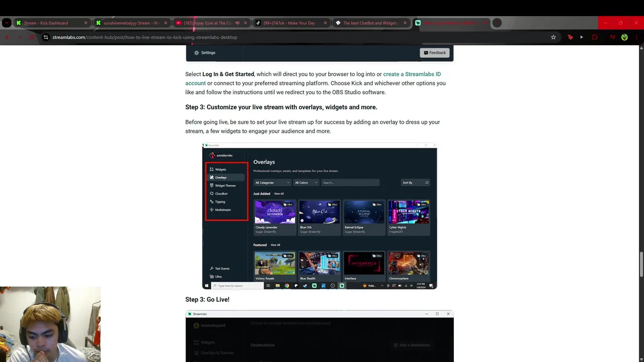Image resolution: width=644 pixels, height=362 pixels.
Task: Select the Blue Orb overlay thumbnail
Action: coord(319,212)
